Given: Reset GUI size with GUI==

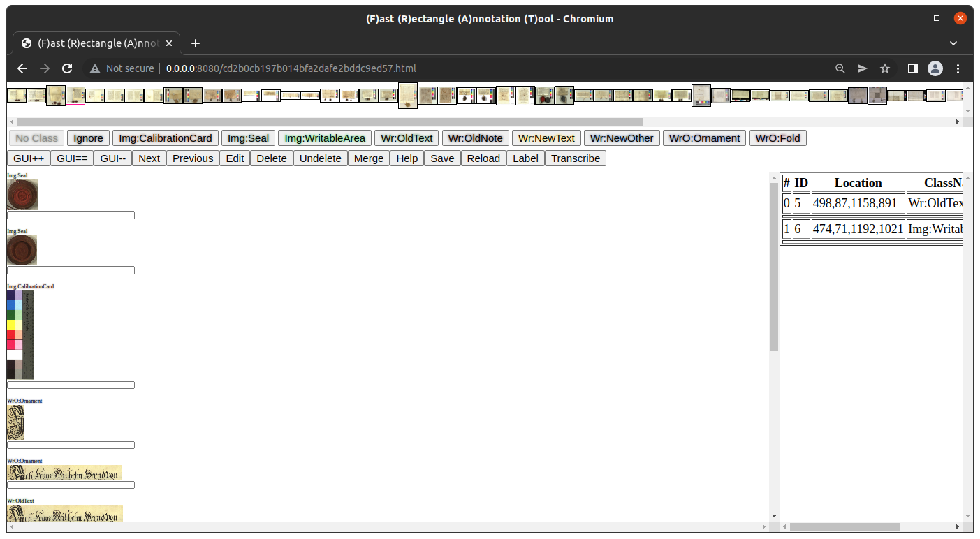Looking at the screenshot, I should pos(72,158).
